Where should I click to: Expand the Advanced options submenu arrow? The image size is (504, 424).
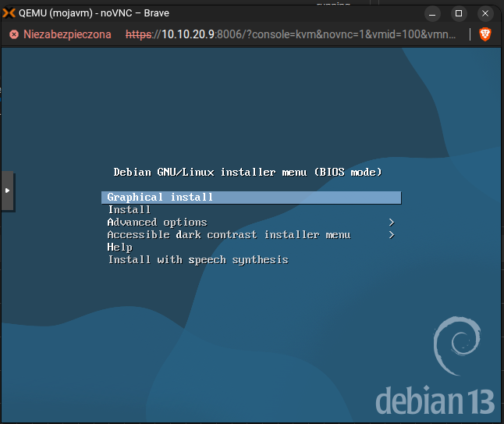tap(392, 223)
